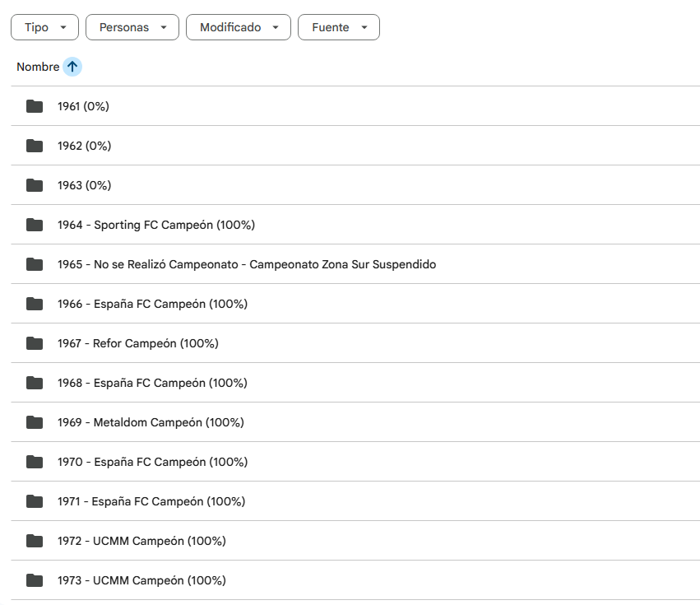Open the Tipo filter dropdown
The width and height of the screenshot is (700, 605).
pyautogui.click(x=44, y=27)
